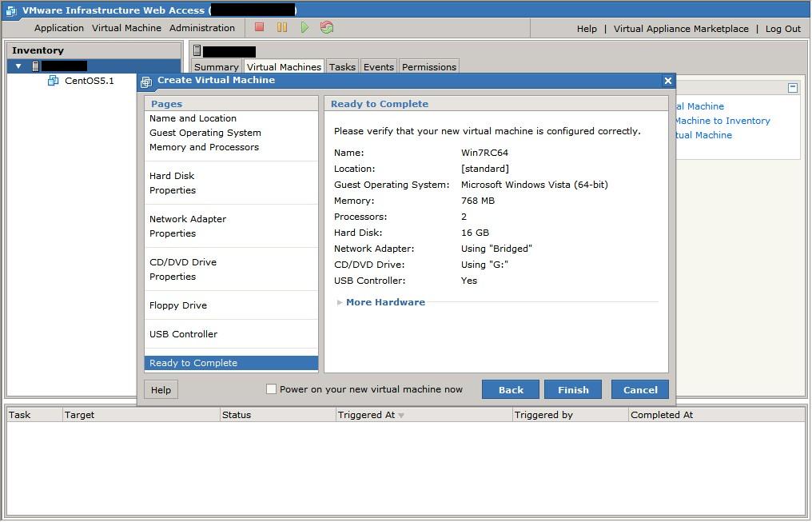
Task: Click the Triggered by column header
Action: coord(570,415)
